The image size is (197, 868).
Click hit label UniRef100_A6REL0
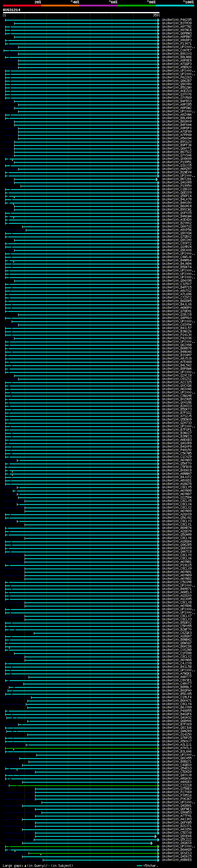[x=176, y=592]
